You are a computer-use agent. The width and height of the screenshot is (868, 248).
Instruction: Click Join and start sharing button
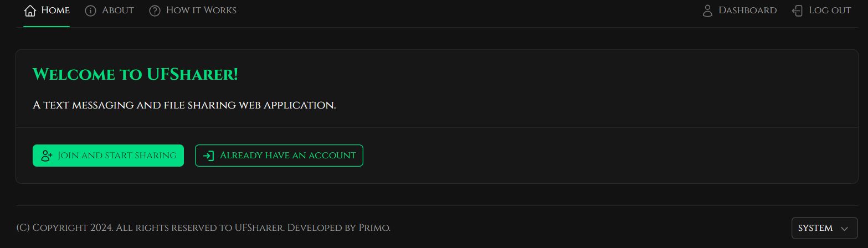click(x=108, y=156)
